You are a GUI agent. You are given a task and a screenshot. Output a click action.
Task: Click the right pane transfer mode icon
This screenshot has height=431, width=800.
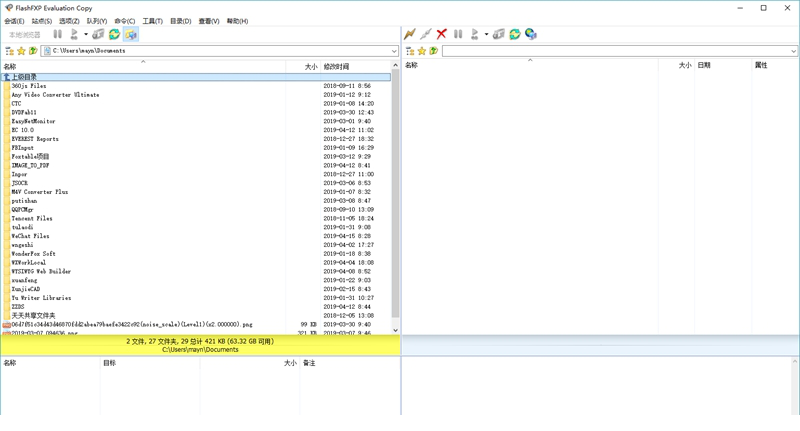(499, 34)
